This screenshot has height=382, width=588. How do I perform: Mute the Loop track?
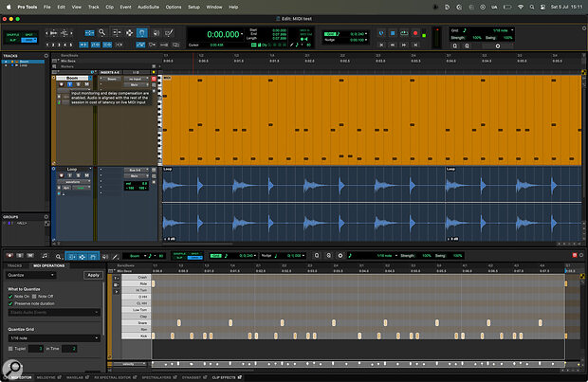tap(86, 175)
